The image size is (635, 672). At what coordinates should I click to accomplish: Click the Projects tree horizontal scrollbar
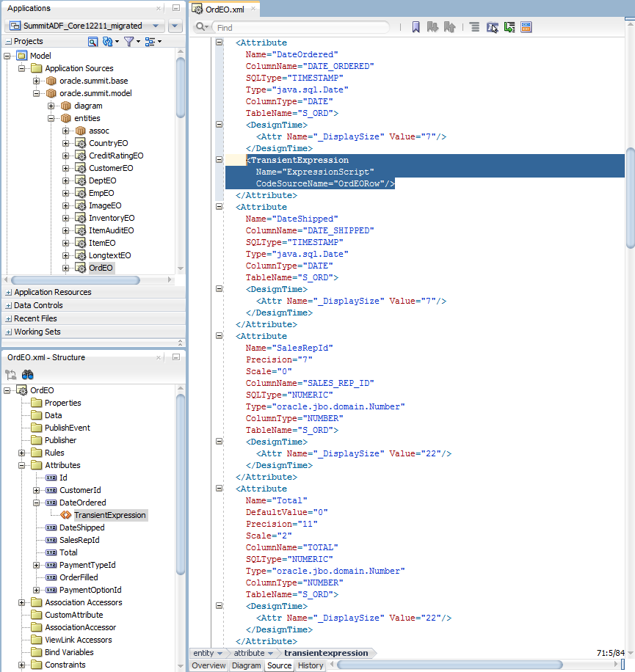76,280
